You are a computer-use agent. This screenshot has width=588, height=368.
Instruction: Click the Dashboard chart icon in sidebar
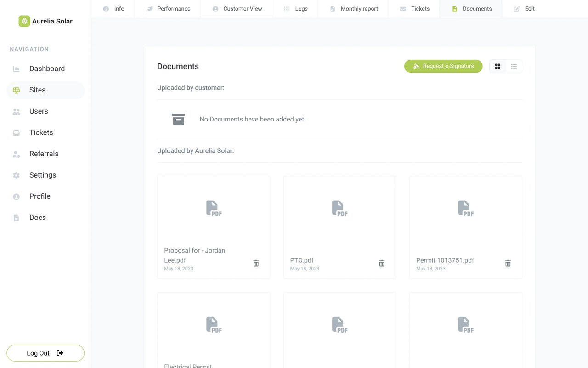point(17,69)
